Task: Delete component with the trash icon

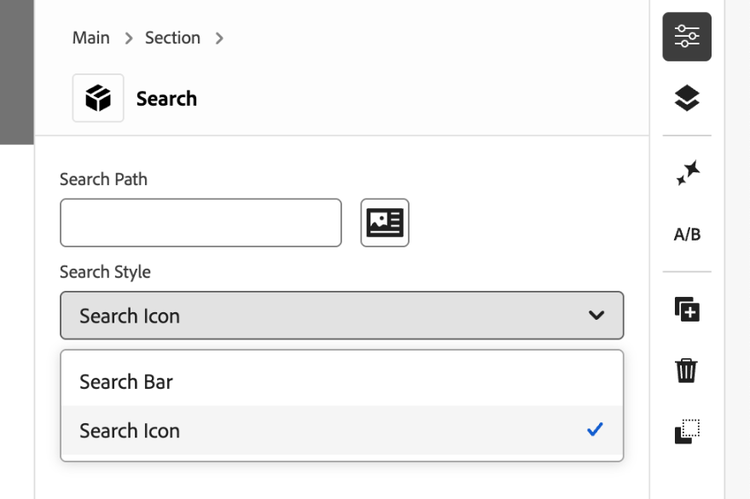Action: [687, 370]
